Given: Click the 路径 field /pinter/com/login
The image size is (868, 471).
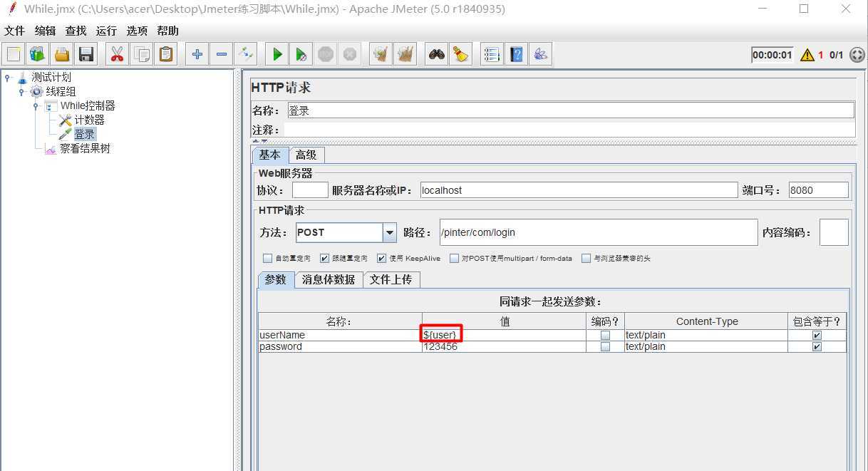Looking at the screenshot, I should [x=599, y=232].
